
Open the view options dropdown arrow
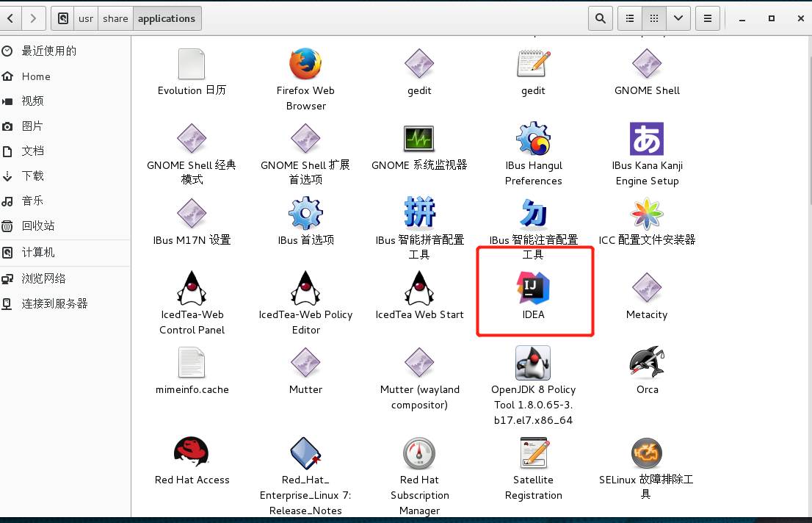(678, 18)
